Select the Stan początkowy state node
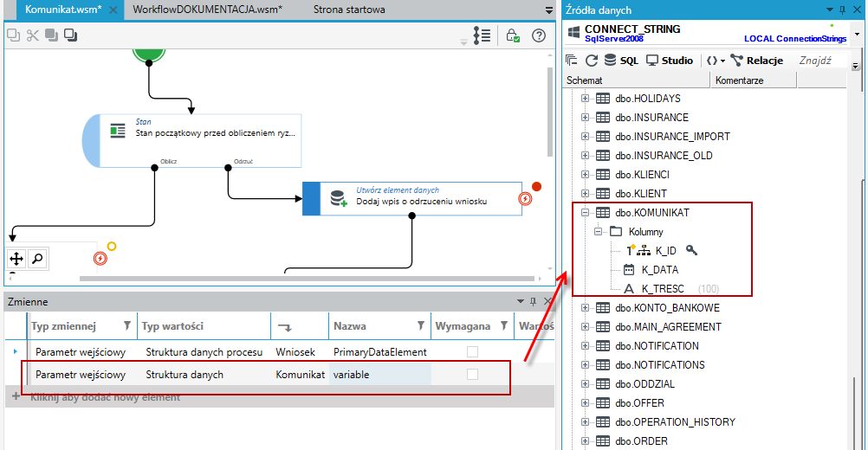 pyautogui.click(x=192, y=140)
